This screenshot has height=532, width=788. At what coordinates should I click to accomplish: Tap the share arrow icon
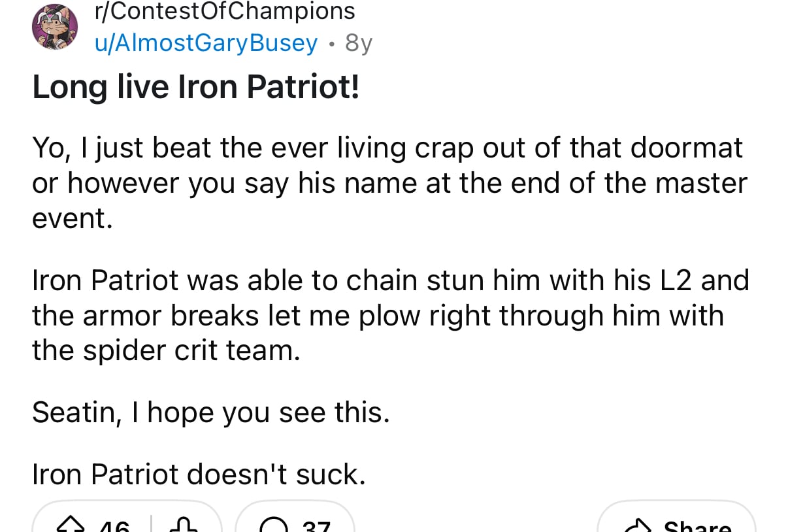(x=637, y=525)
